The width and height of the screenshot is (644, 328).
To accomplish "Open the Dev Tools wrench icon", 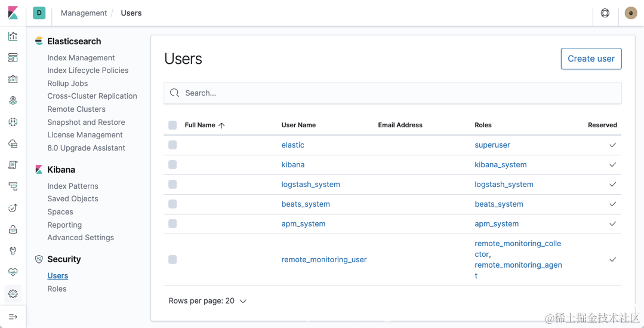I will click(x=13, y=251).
